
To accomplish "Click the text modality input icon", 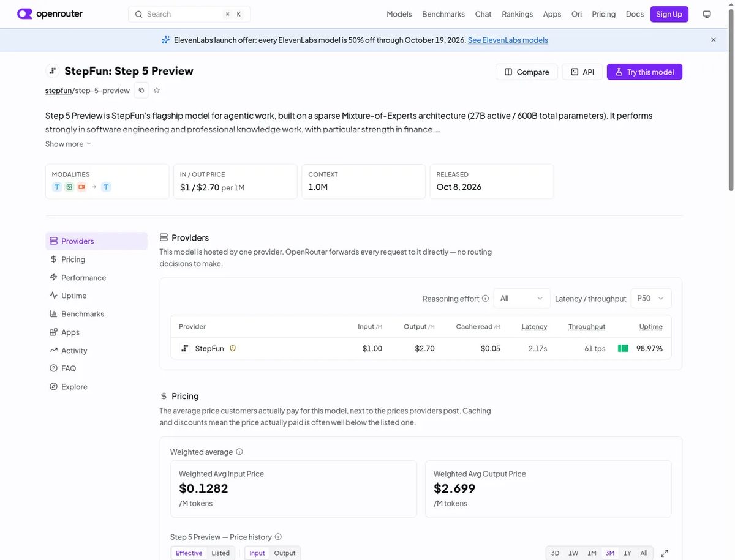I will point(57,187).
